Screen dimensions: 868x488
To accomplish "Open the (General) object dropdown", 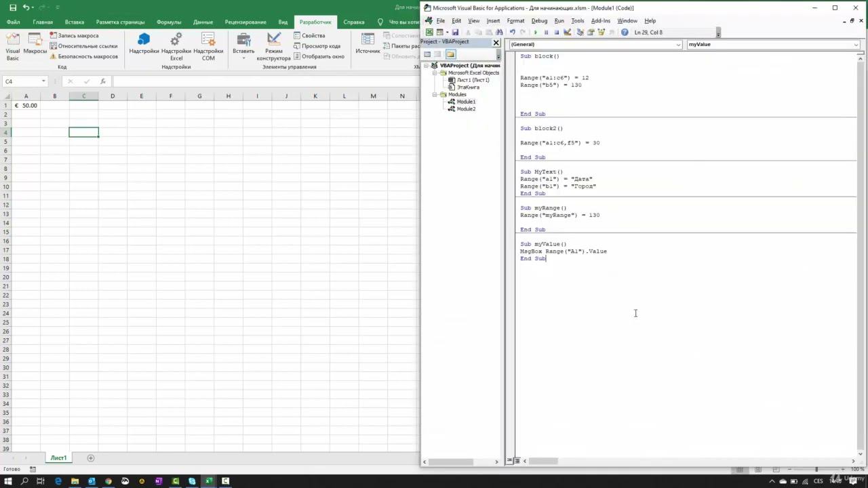I will tap(595, 44).
